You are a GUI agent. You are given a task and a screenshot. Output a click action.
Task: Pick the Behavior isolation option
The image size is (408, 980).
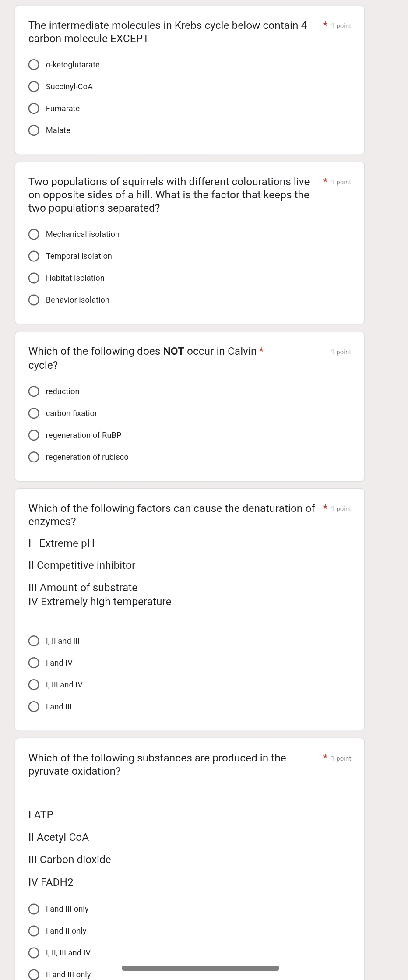click(34, 300)
